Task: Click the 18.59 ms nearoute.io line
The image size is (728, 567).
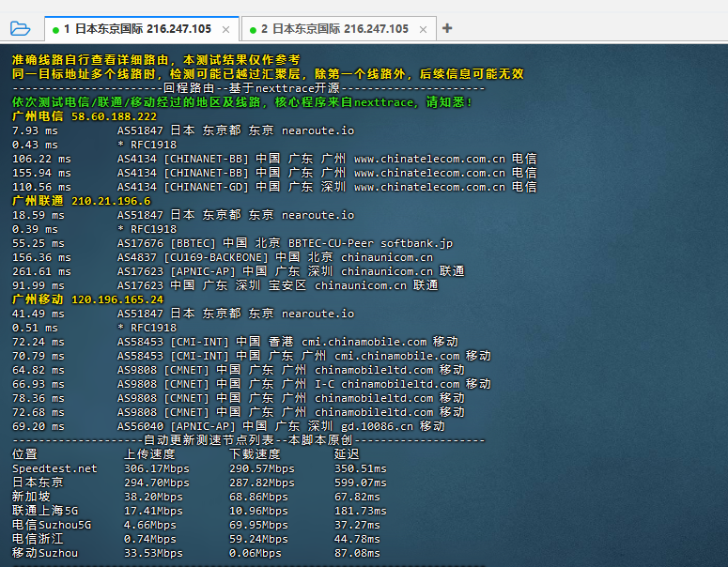Action: (183, 215)
